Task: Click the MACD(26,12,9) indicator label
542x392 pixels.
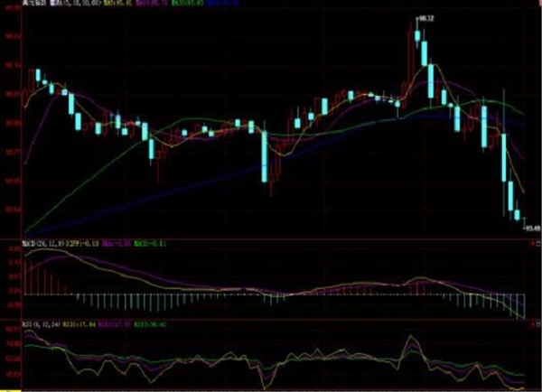Action: pyautogui.click(x=42, y=244)
